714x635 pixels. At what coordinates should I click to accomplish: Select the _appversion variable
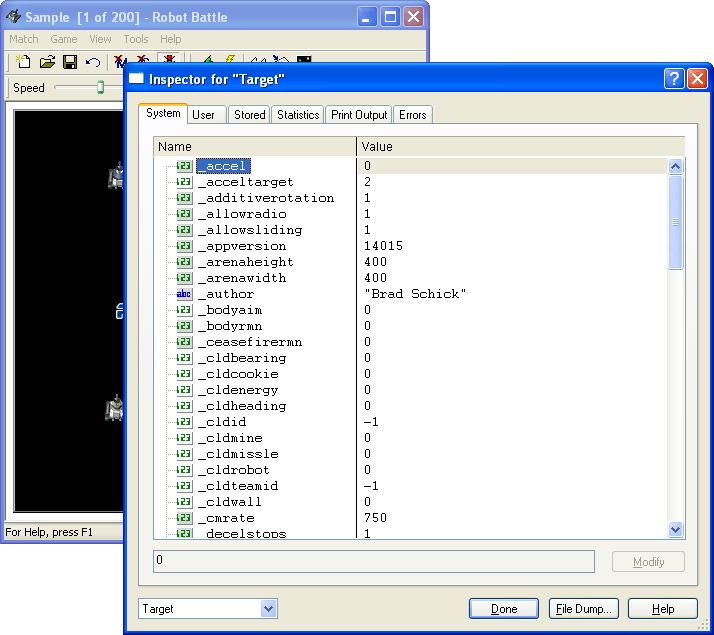(x=242, y=246)
